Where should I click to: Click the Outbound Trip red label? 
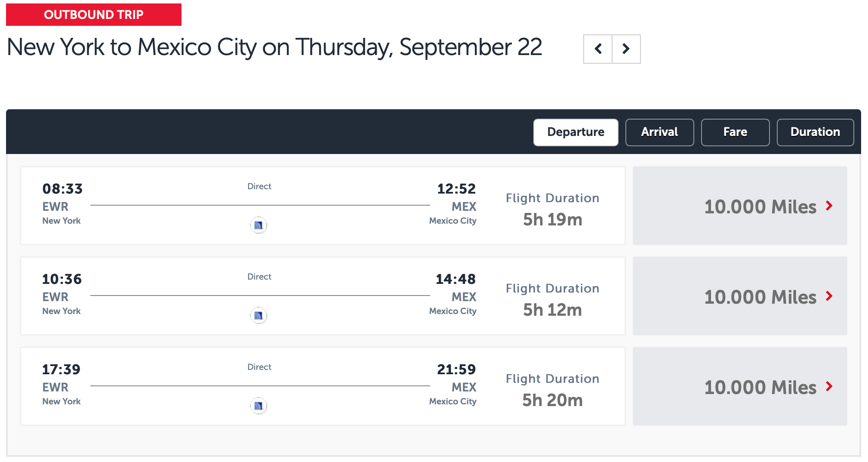(x=94, y=15)
